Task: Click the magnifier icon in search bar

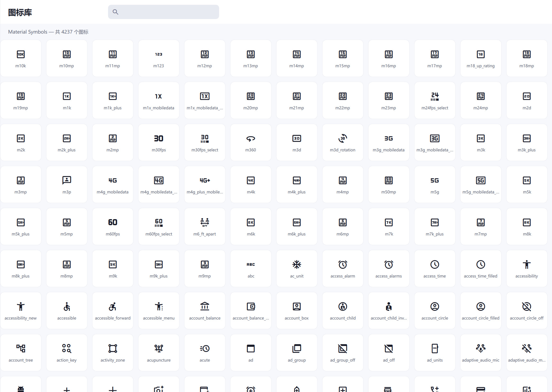Action: 116,12
